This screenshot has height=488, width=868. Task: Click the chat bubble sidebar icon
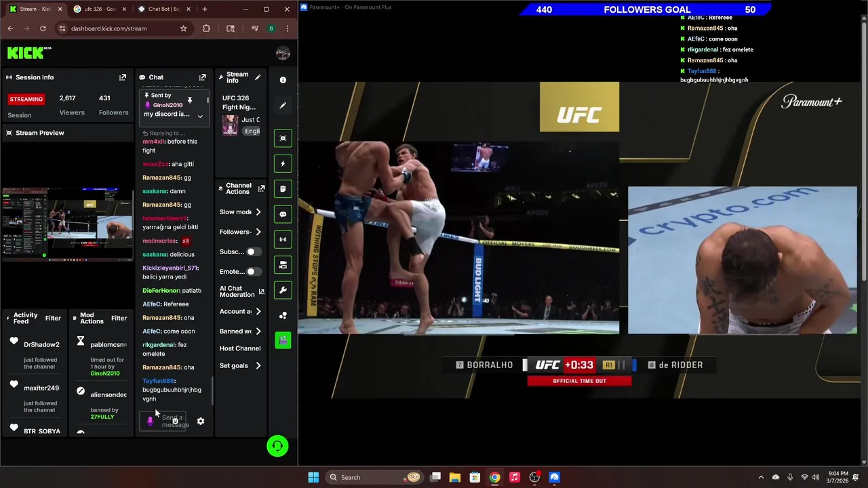[283, 214]
